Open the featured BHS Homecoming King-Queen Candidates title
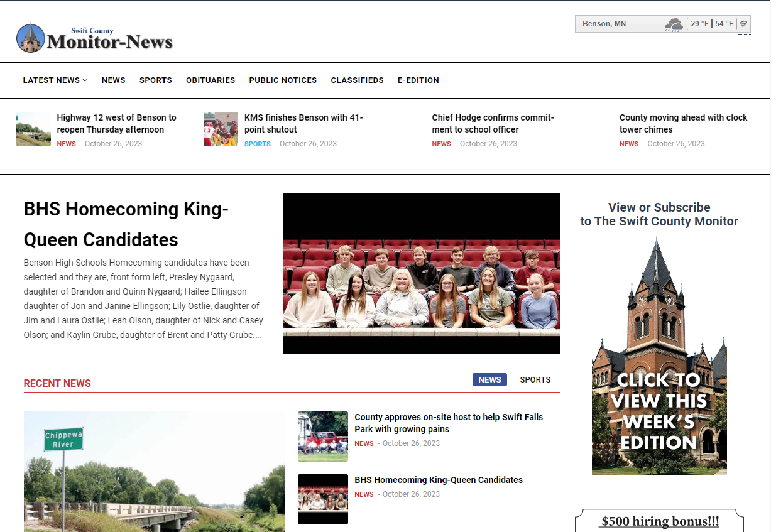This screenshot has height=532, width=771. 126,224
